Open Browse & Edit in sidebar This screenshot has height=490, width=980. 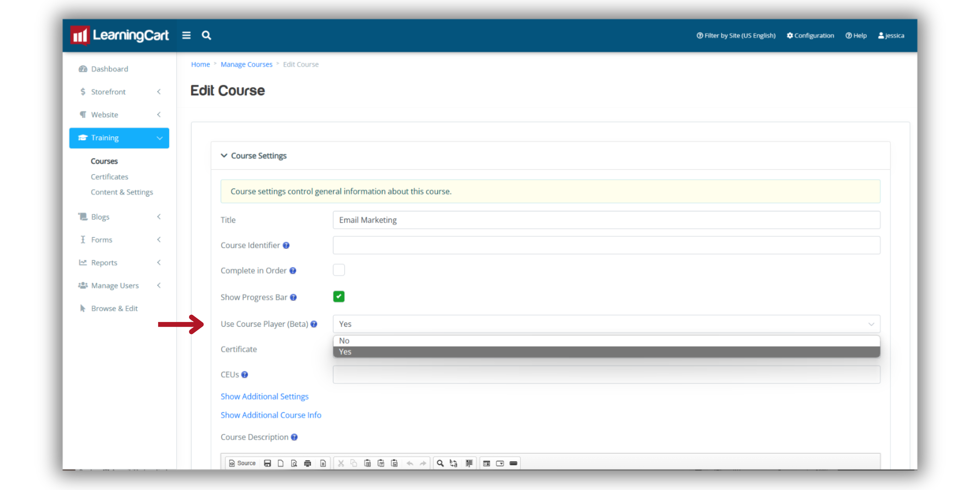click(109, 308)
